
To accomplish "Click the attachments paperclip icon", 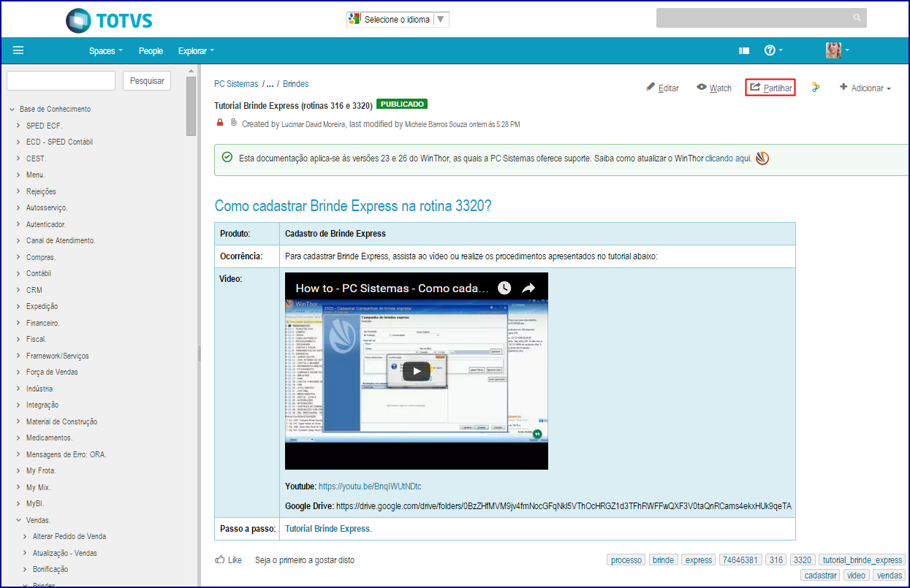I will 234,123.
